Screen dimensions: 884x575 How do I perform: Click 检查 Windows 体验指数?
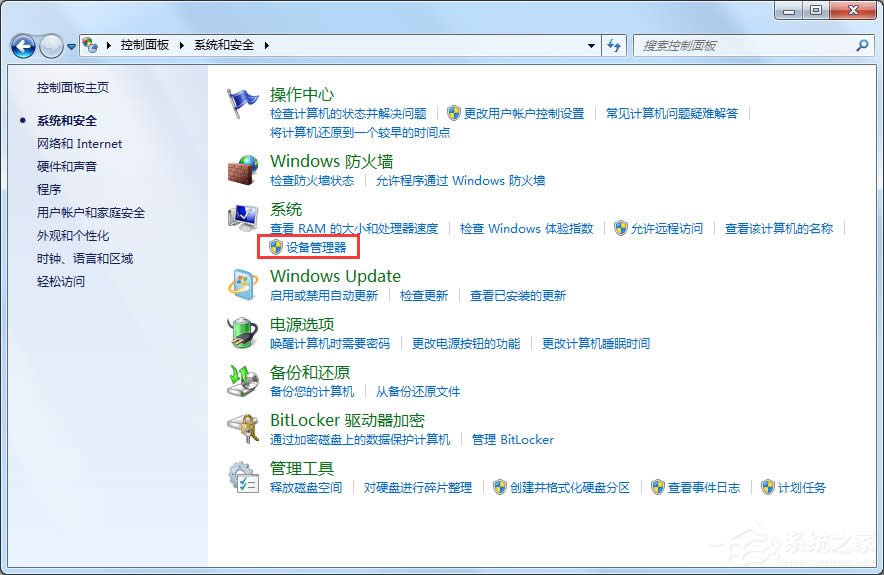527,228
